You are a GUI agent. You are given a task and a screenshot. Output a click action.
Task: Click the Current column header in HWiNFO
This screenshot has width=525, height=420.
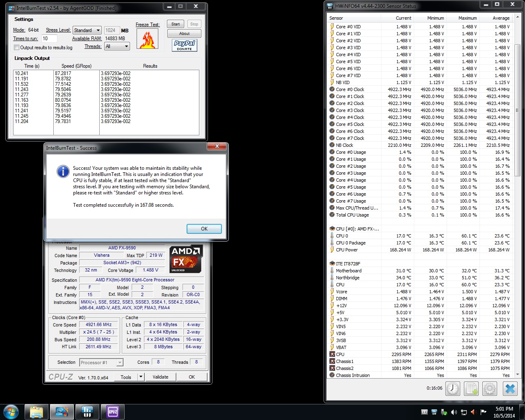pyautogui.click(x=397, y=18)
